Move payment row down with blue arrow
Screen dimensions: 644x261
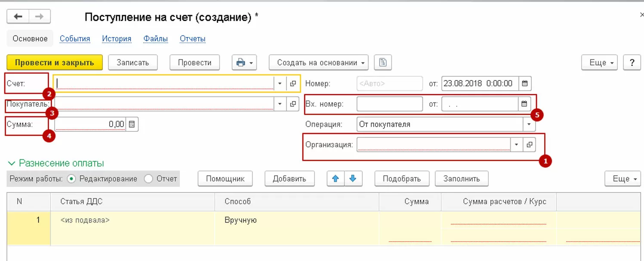[x=353, y=179]
